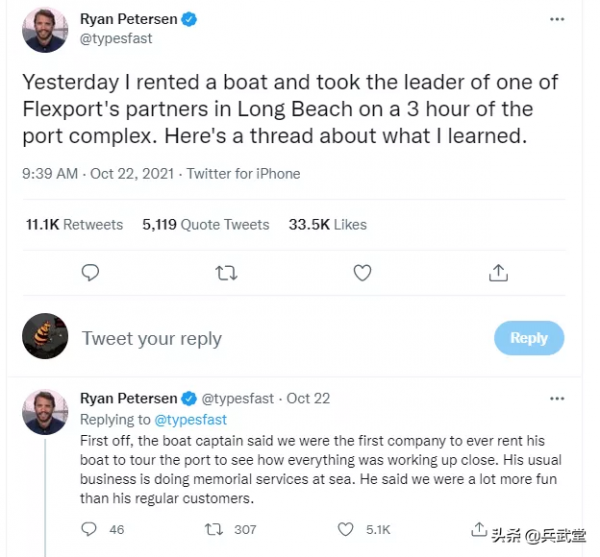This screenshot has width=600, height=557.
Task: Click the reply icon showing 46 replies
Action: click(x=90, y=529)
